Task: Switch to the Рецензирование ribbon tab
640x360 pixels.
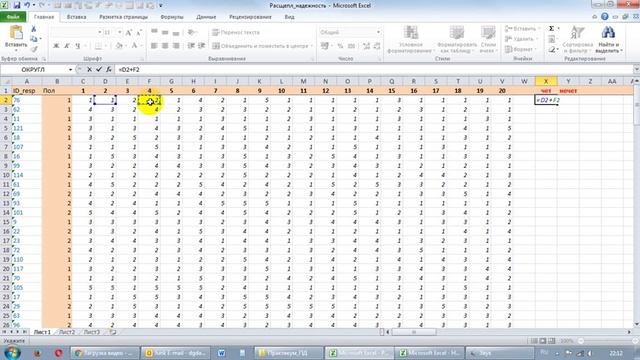Action: click(250, 17)
